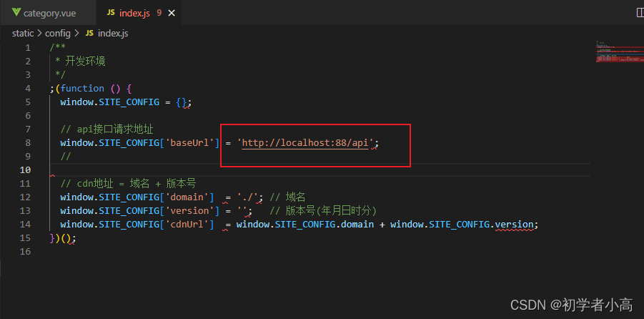This screenshot has width=644, height=319.
Task: Open the static breadcrumb folder
Action: [x=23, y=34]
